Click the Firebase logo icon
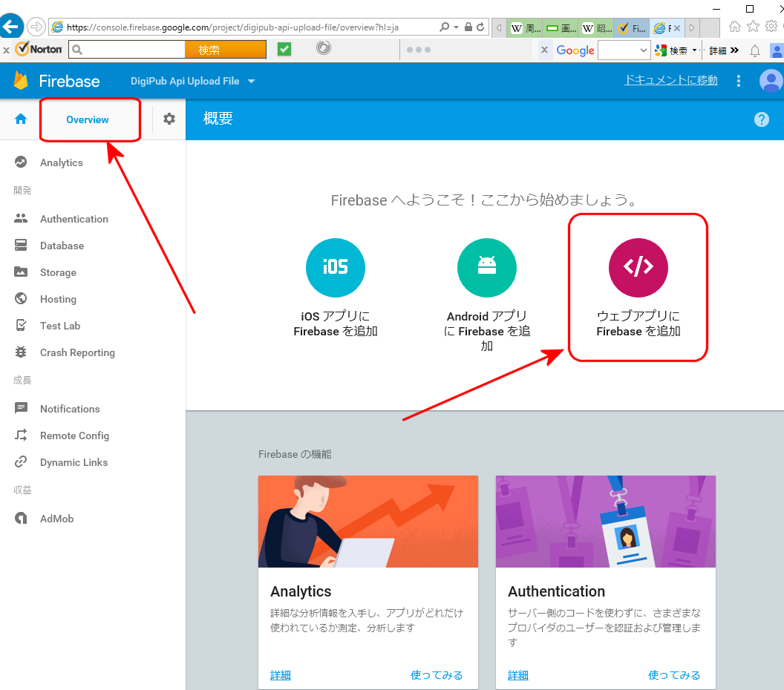This screenshot has height=690, width=784. pos(21,80)
